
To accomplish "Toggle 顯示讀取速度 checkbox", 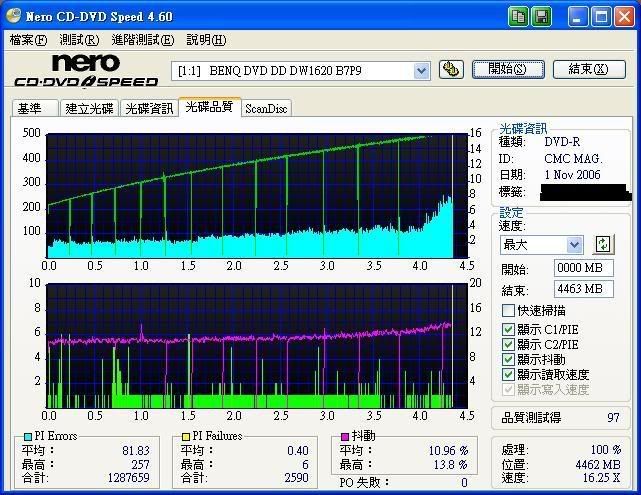I will pyautogui.click(x=508, y=374).
